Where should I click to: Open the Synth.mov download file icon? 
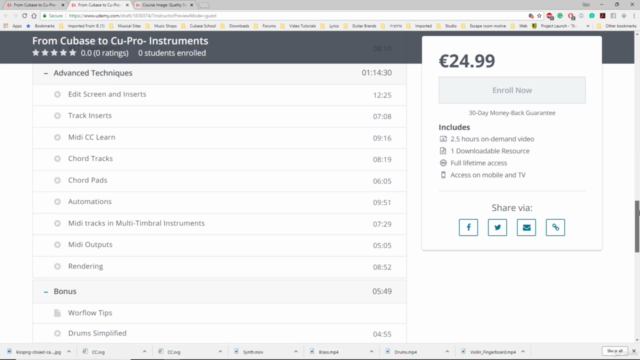(236, 351)
